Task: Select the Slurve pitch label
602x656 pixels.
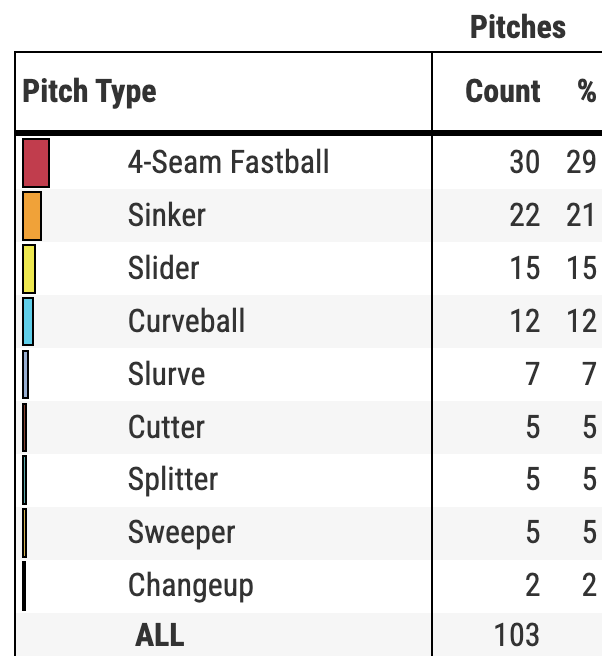Action: click(x=166, y=374)
